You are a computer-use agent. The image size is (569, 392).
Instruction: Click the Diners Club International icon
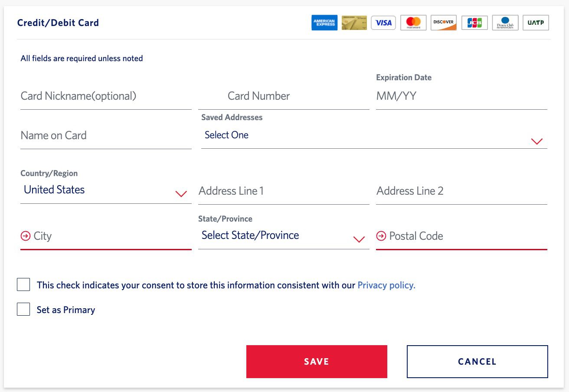tap(505, 23)
